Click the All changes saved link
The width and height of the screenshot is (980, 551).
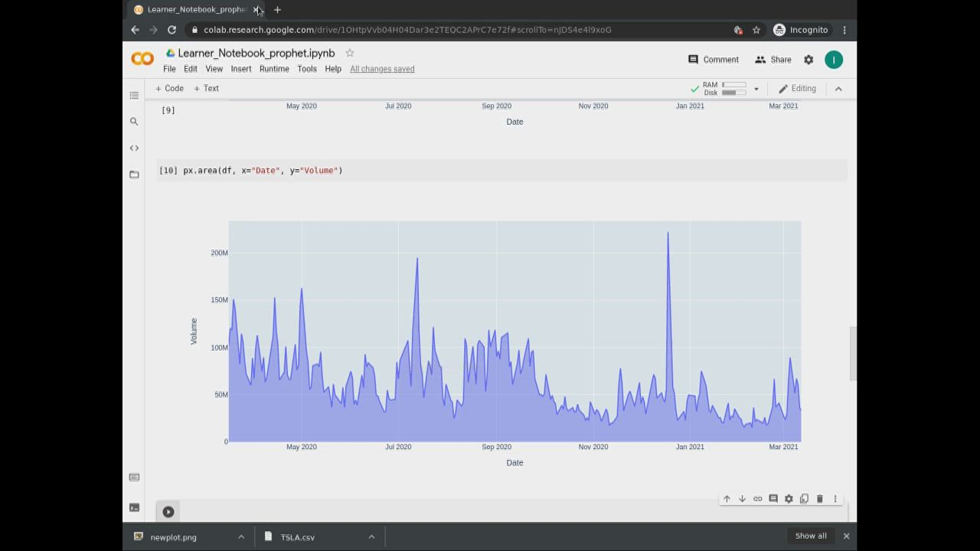tap(382, 69)
